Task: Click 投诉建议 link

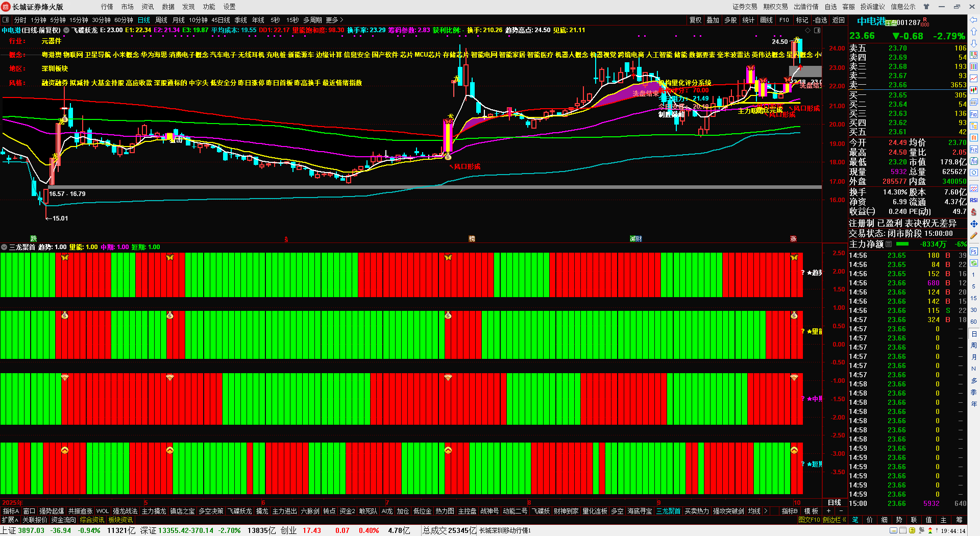Action: [873, 7]
